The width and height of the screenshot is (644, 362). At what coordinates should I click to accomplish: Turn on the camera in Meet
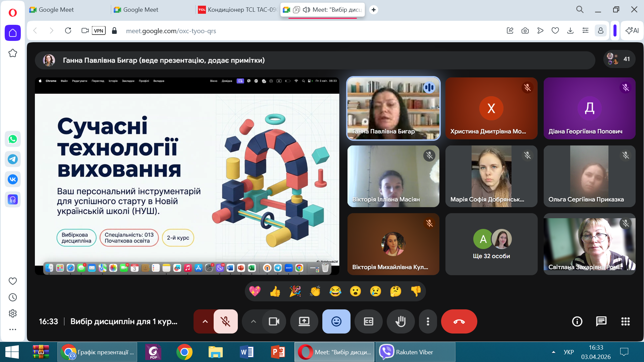point(274,321)
